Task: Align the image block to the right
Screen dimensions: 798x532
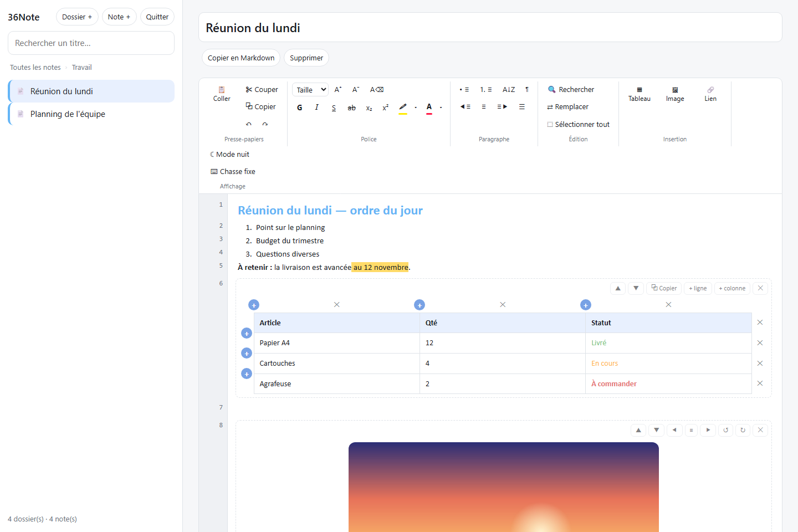Action: (x=708, y=430)
